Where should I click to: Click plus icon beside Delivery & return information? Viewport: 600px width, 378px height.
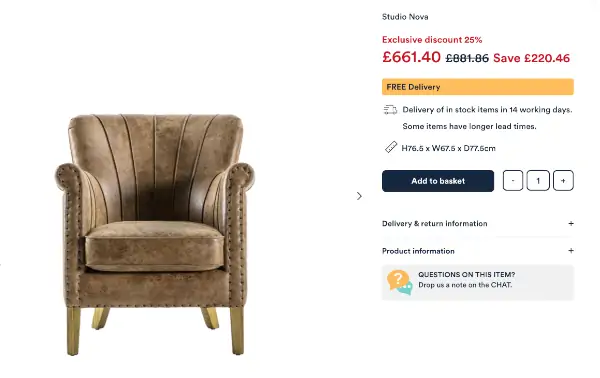coord(571,223)
